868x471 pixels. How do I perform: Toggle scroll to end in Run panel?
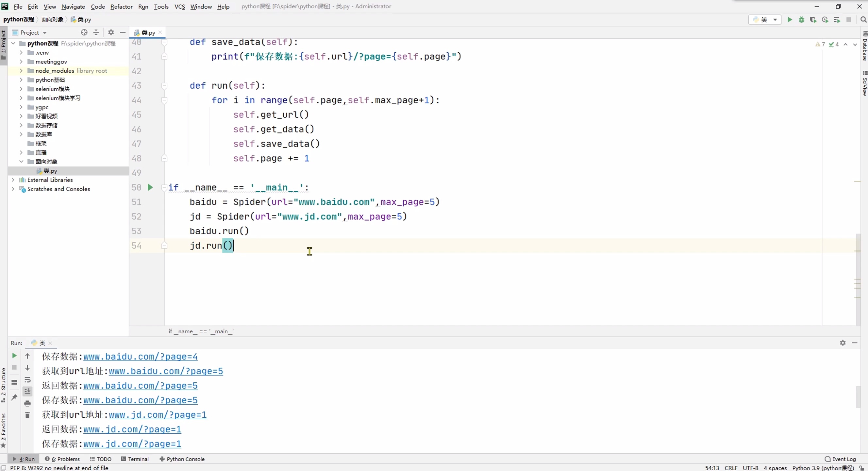coord(28,391)
